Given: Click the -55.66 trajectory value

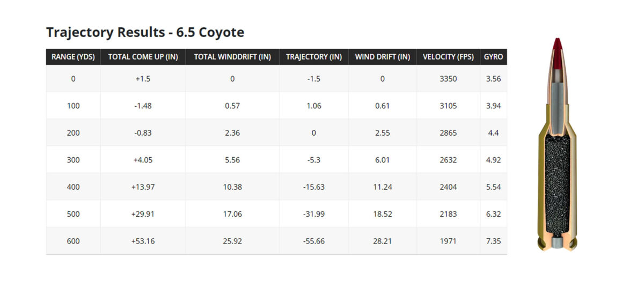Looking at the screenshot, I should tap(314, 241).
